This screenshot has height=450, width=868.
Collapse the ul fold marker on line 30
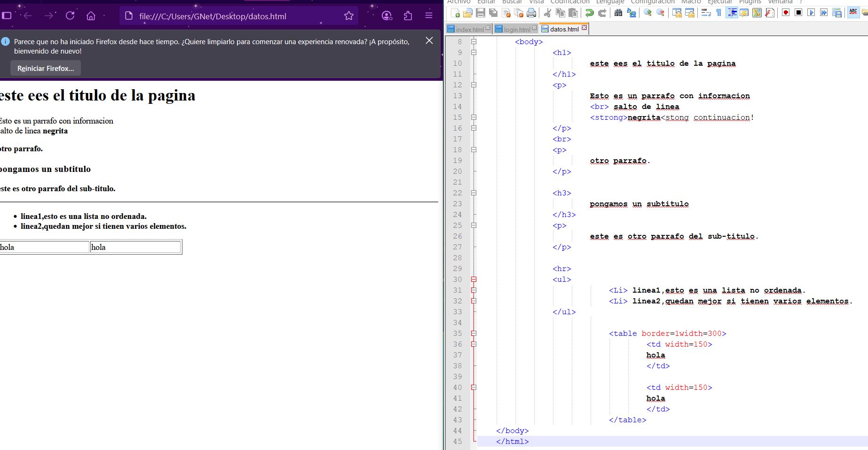[473, 279]
